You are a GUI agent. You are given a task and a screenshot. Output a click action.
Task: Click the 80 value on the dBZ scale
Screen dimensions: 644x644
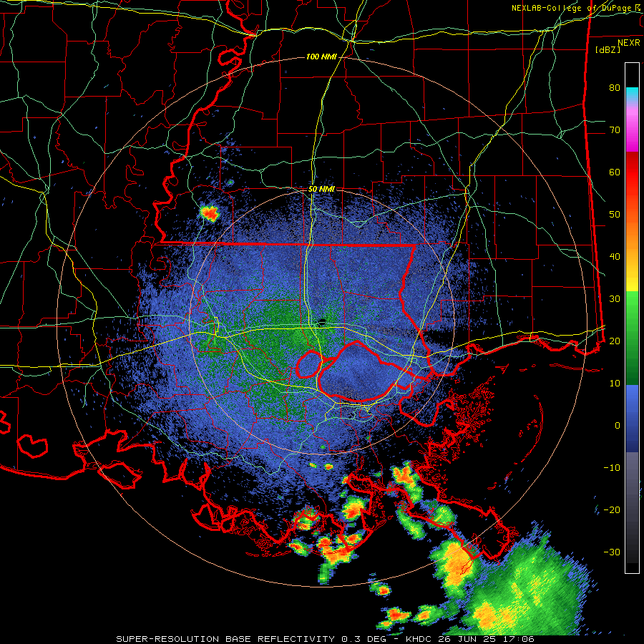(615, 88)
